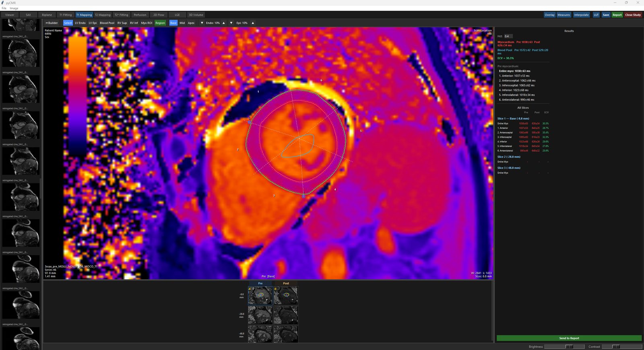Set slice level to Apex
This screenshot has width=644, height=350.
click(191, 23)
